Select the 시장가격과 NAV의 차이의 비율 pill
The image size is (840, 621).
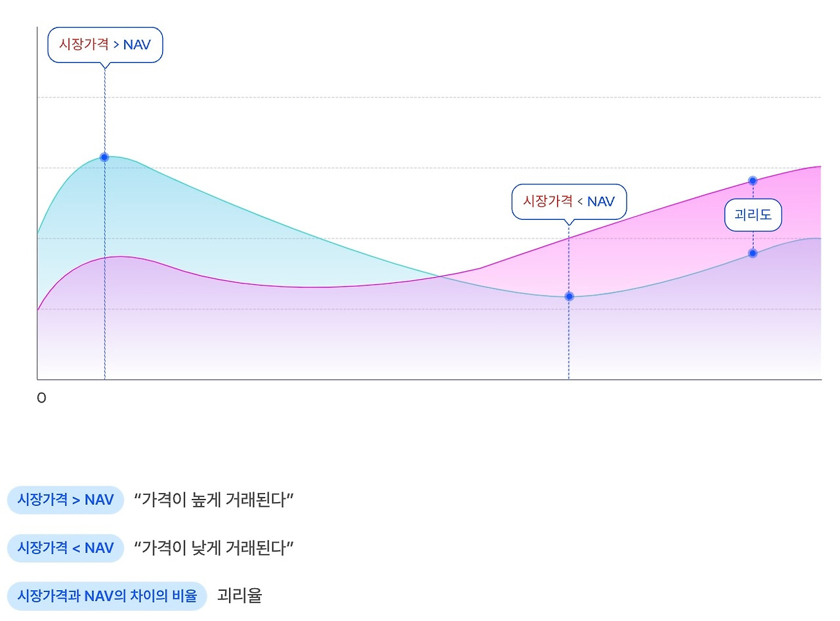click(x=107, y=596)
